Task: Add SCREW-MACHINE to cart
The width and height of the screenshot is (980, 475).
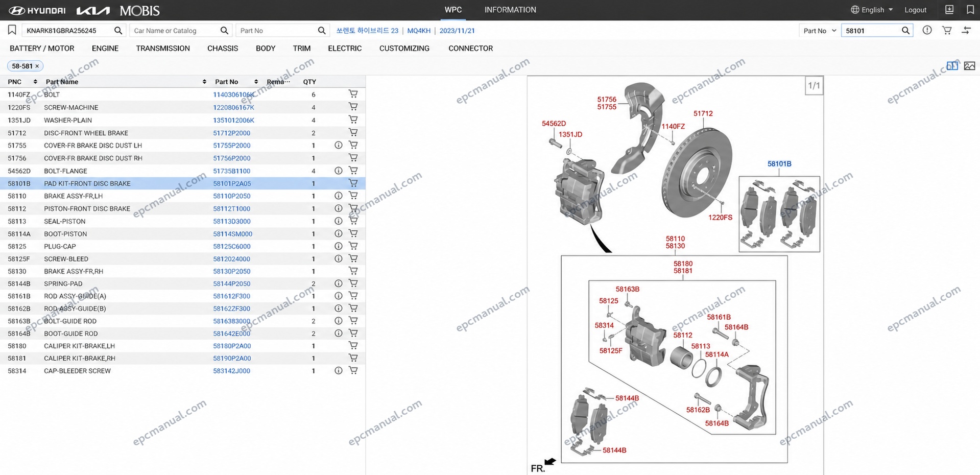Action: pos(353,107)
